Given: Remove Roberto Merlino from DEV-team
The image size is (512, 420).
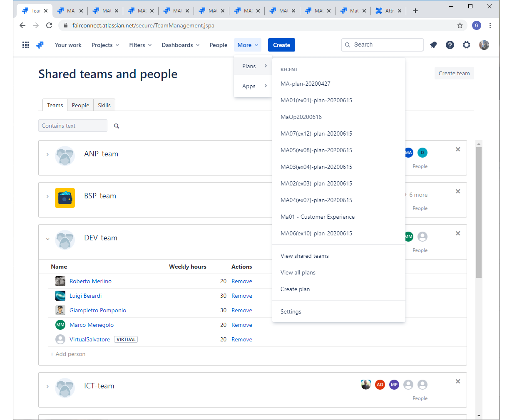Looking at the screenshot, I should (x=242, y=281).
